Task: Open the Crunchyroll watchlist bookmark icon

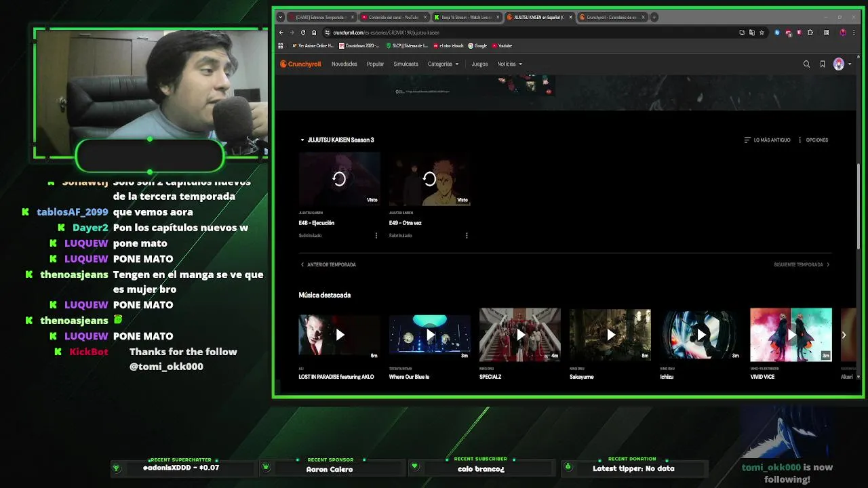Action: (823, 64)
